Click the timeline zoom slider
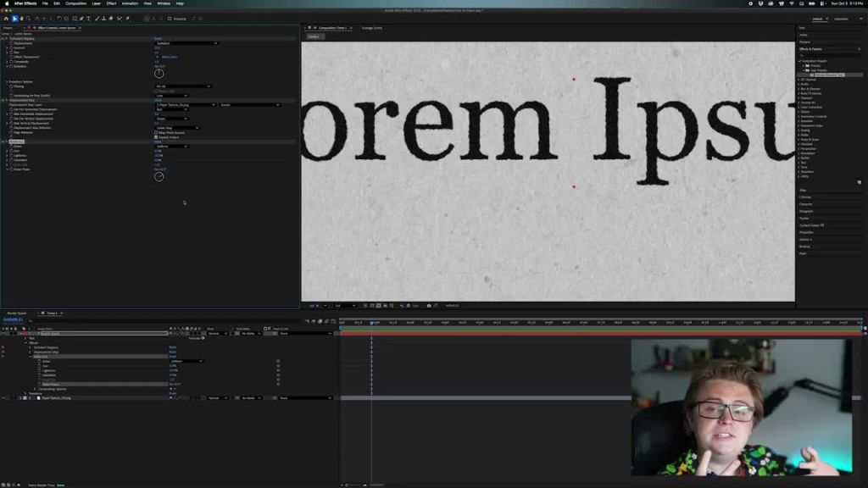 [x=356, y=485]
